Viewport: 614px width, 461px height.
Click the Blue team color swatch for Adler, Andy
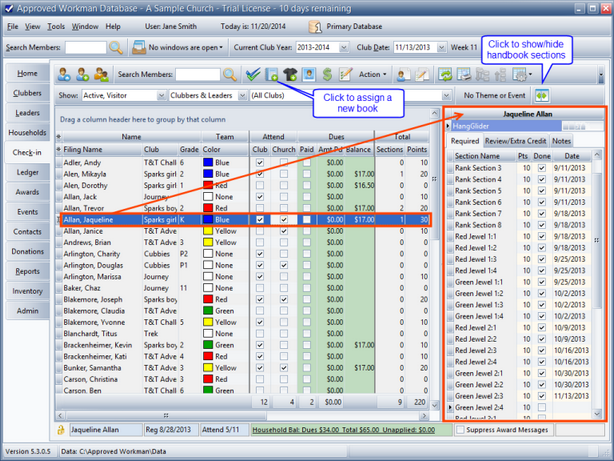[208, 162]
